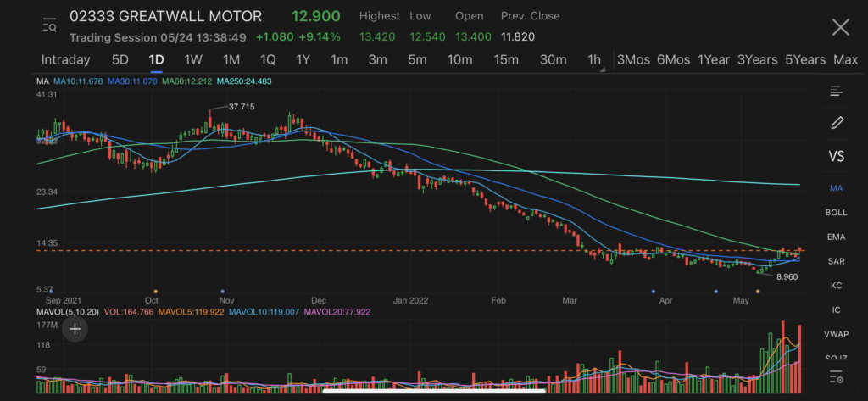Click the MA30:11.078 legend value
Image resolution: width=868 pixels, height=401 pixels.
[x=132, y=81]
